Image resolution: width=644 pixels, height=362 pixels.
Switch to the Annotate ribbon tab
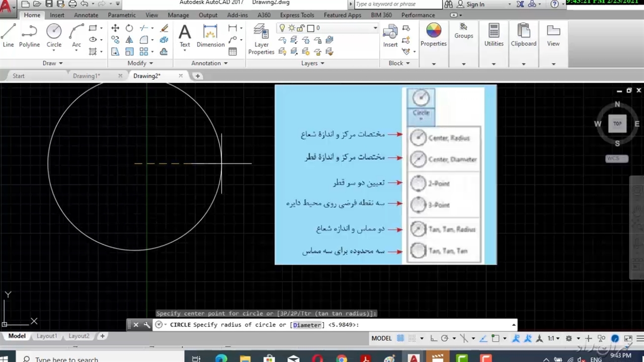pos(86,15)
